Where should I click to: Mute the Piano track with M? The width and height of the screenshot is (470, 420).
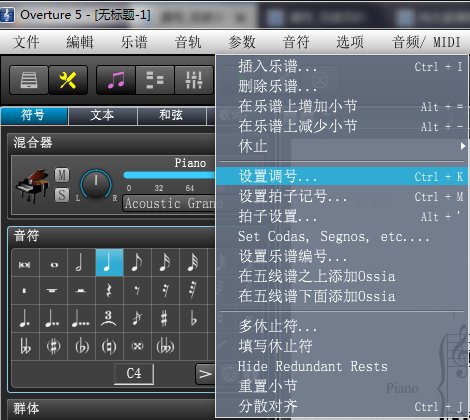(62, 175)
